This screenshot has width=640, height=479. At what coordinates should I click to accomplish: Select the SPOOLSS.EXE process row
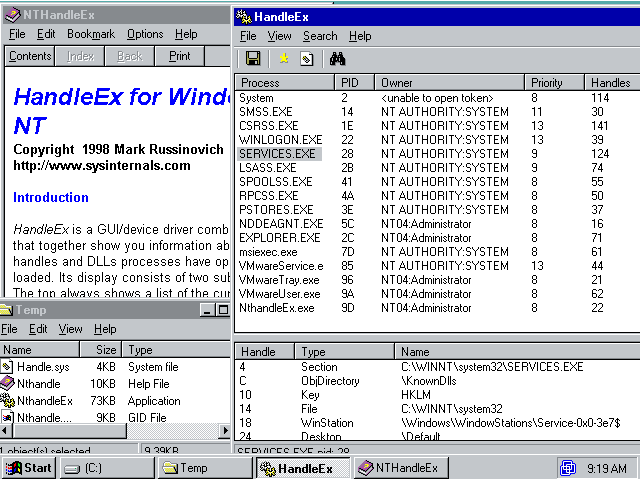(437, 182)
